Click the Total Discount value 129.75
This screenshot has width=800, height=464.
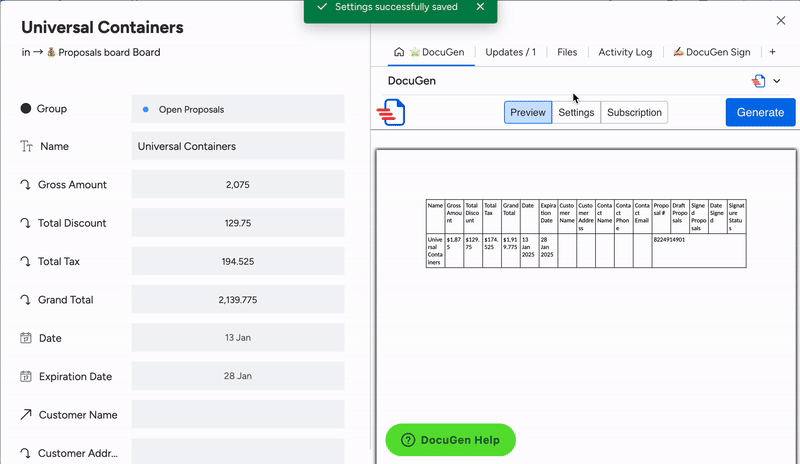238,223
